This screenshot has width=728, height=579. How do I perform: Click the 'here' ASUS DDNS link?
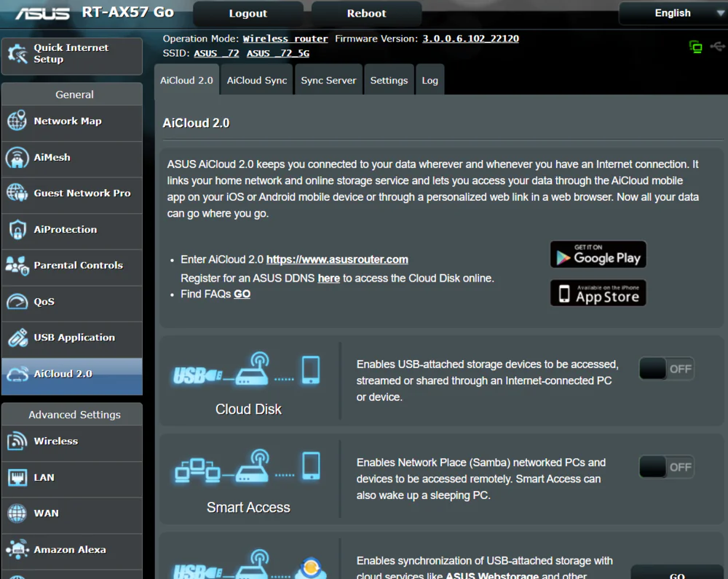329,279
